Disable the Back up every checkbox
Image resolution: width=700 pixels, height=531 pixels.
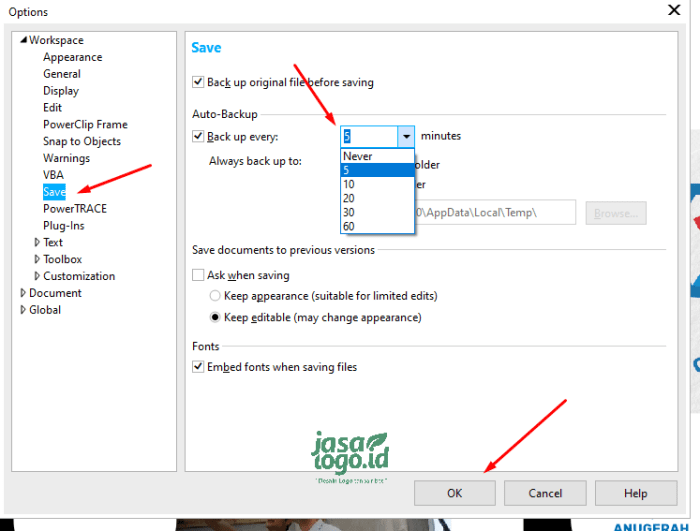click(198, 137)
